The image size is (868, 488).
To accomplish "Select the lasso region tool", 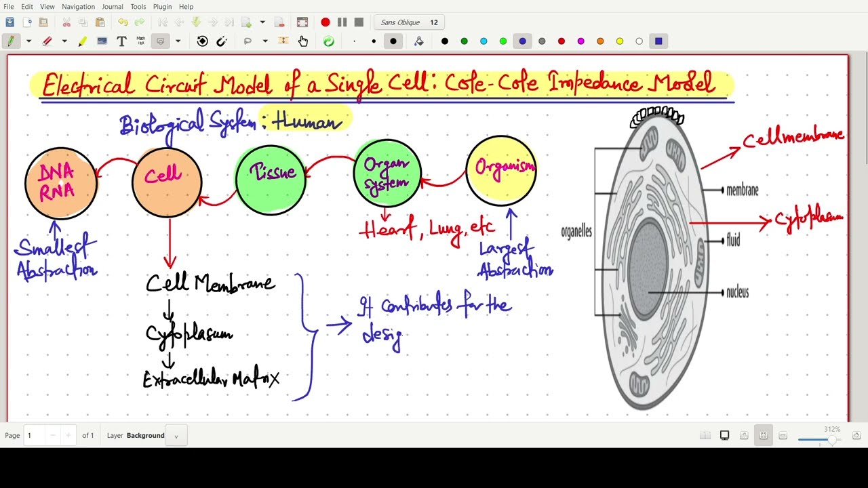I will point(248,41).
